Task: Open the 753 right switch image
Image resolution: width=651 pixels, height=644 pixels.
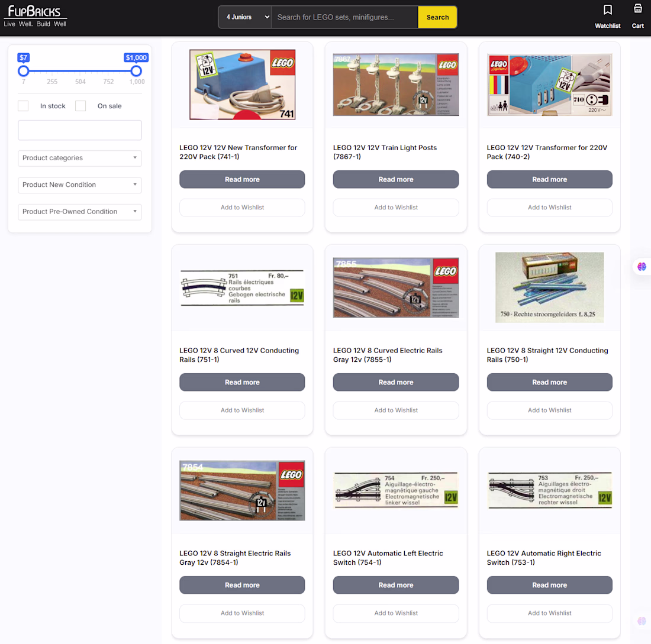Action: (549, 490)
